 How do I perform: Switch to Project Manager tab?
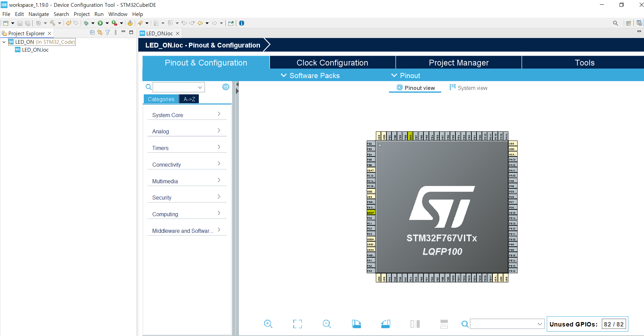458,62
